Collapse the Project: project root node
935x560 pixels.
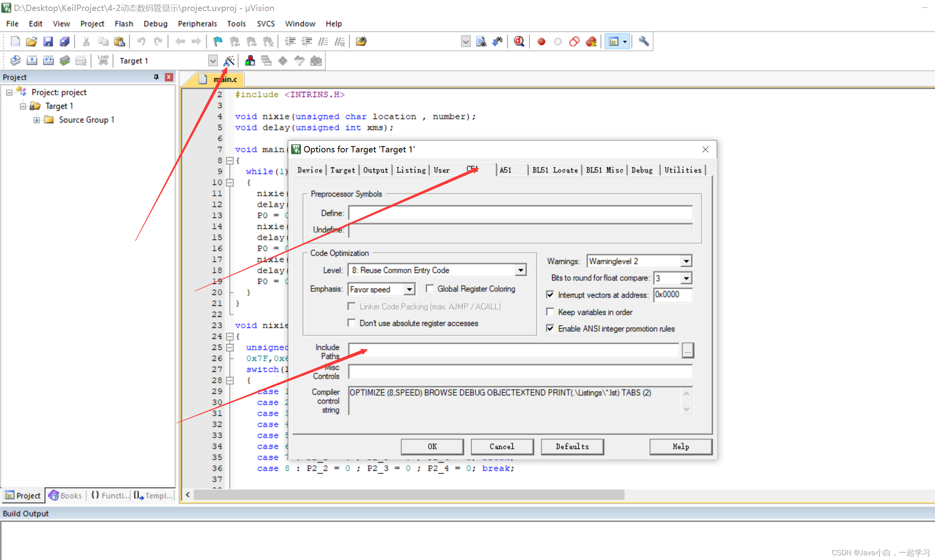pyautogui.click(x=9, y=92)
